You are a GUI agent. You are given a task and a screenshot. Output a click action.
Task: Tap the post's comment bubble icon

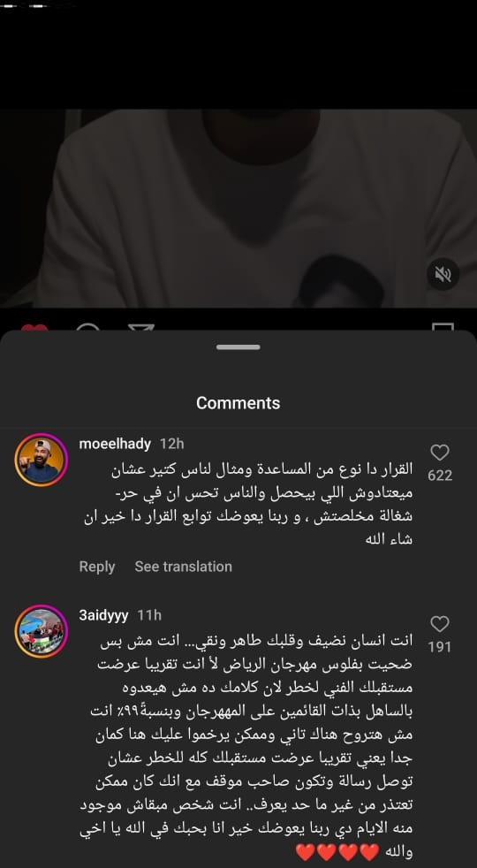pos(87,328)
